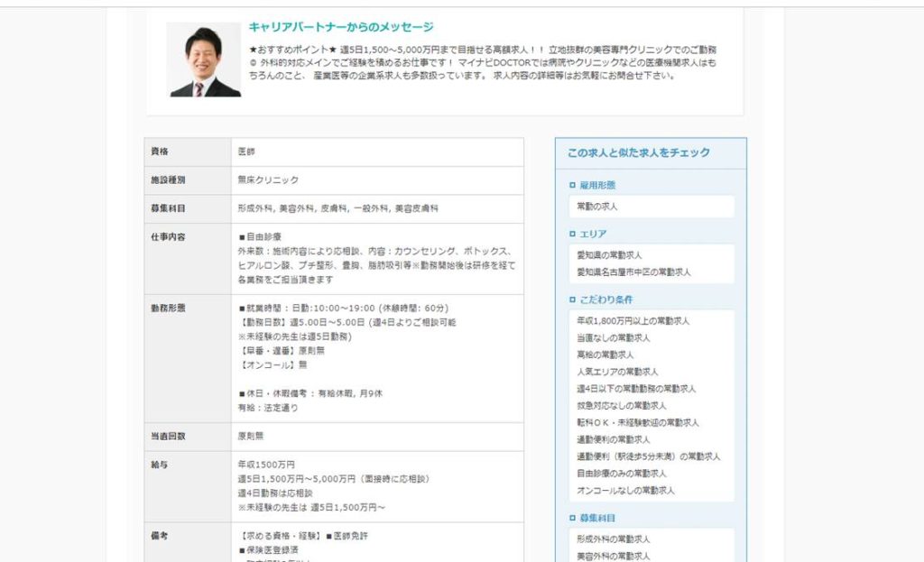
Task: Click the ■自由診療 line in job description
Action: 260,237
